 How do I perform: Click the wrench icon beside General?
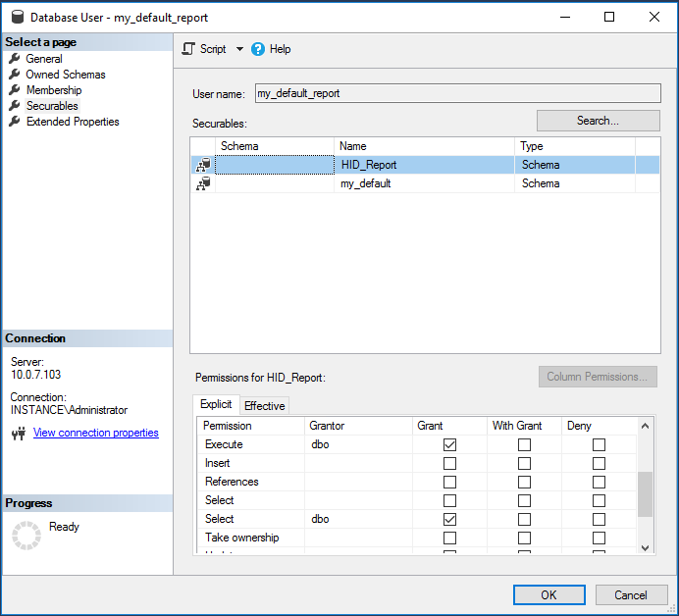[x=15, y=59]
